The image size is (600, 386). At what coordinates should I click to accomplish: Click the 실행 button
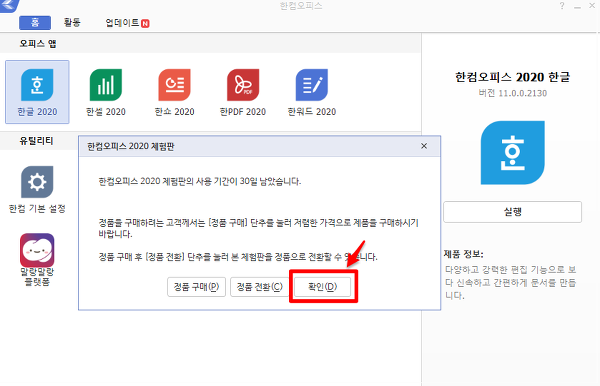point(512,212)
